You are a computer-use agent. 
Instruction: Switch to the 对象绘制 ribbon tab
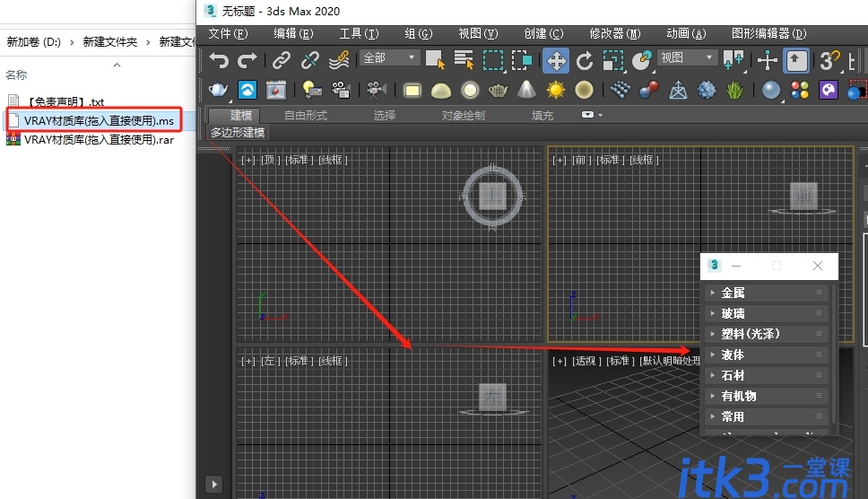tap(463, 115)
